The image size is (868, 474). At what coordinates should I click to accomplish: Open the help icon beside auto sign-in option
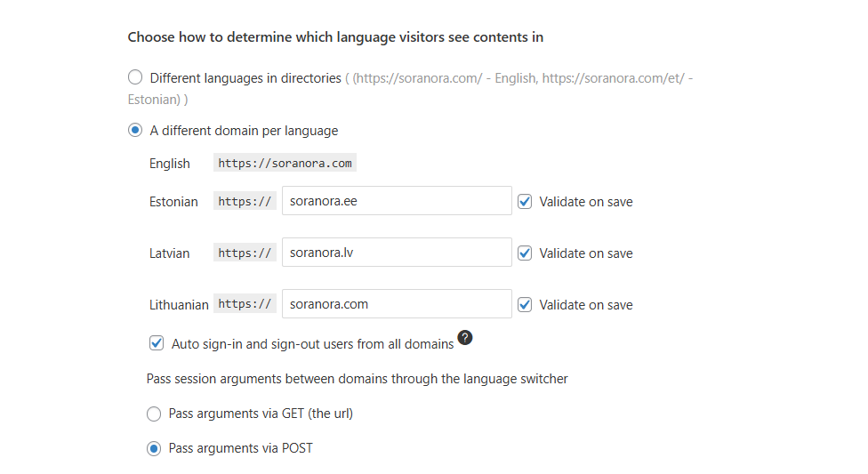(465, 337)
